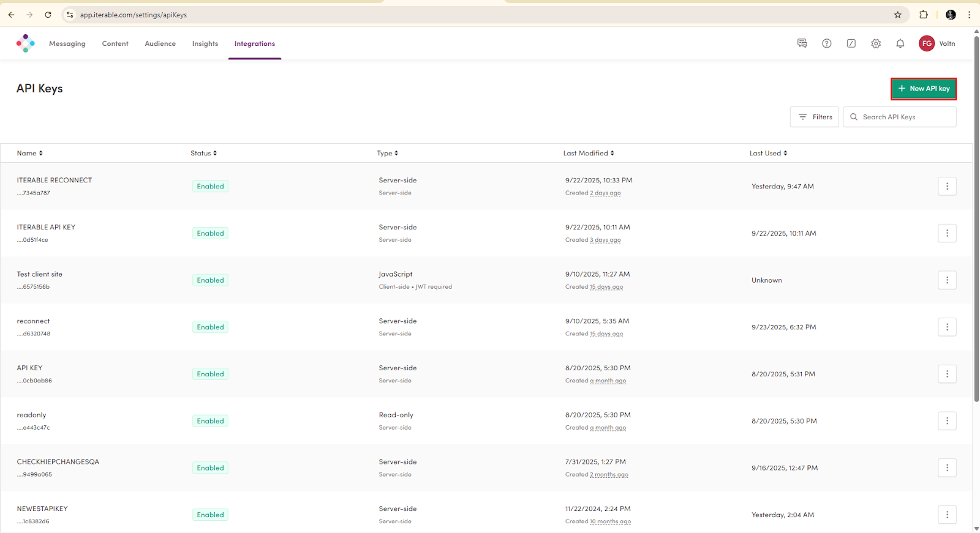This screenshot has width=980, height=533.
Task: Open the messages chat icon
Action: 802,43
